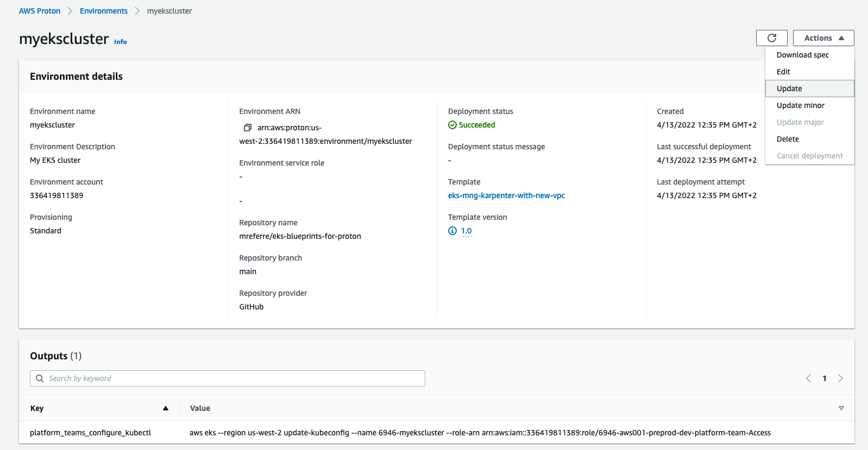This screenshot has height=450, width=868.
Task: Click Update major menu option
Action: 810,122
